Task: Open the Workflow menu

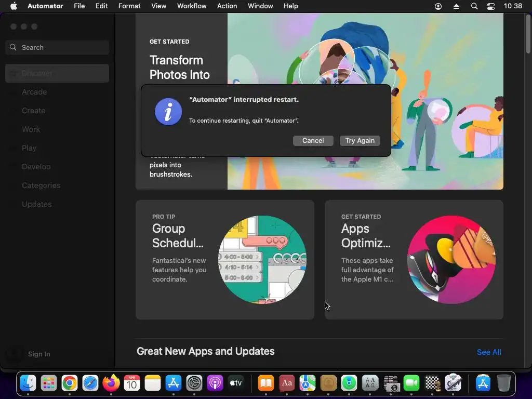Action: click(x=192, y=6)
